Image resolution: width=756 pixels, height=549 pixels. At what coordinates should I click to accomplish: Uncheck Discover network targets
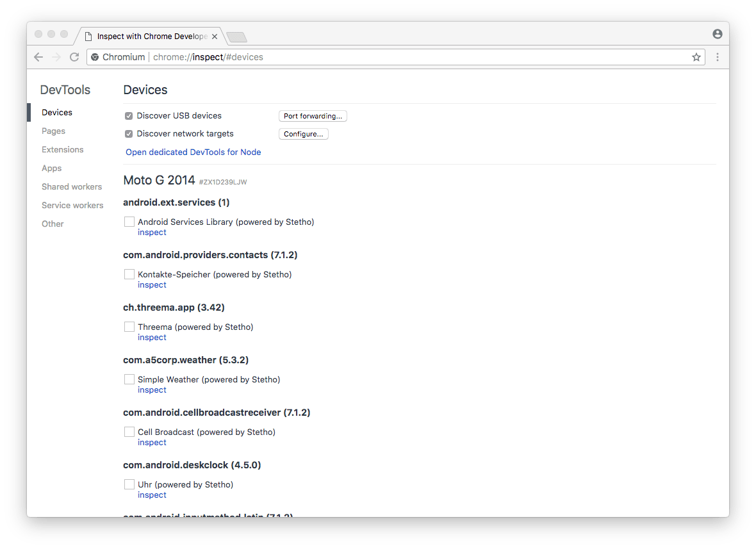pyautogui.click(x=129, y=134)
